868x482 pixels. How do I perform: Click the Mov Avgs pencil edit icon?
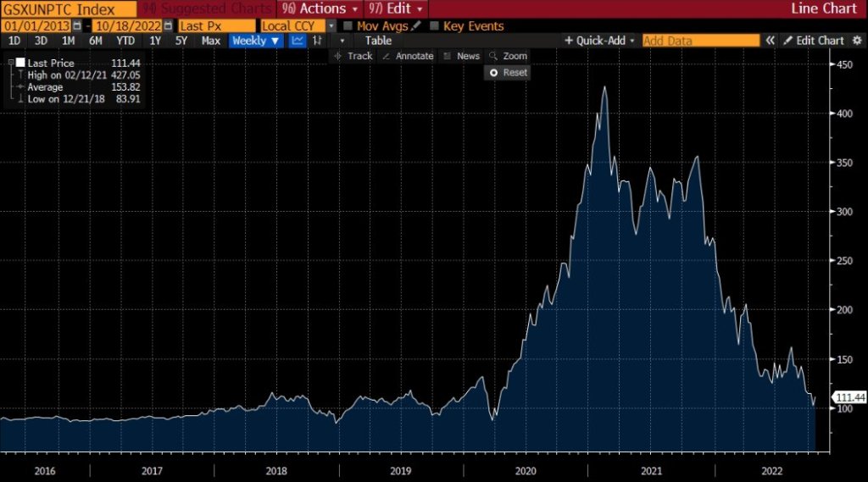pos(415,26)
